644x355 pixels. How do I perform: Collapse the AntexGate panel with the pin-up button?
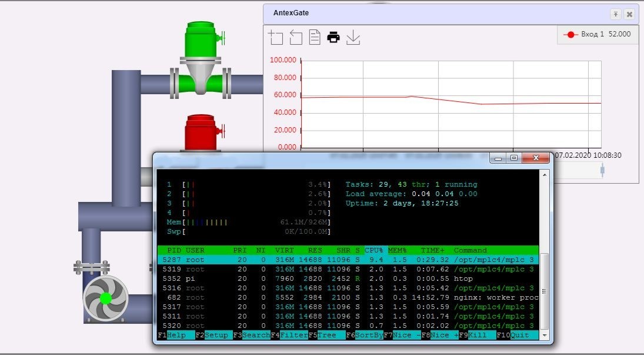pyautogui.click(x=615, y=14)
